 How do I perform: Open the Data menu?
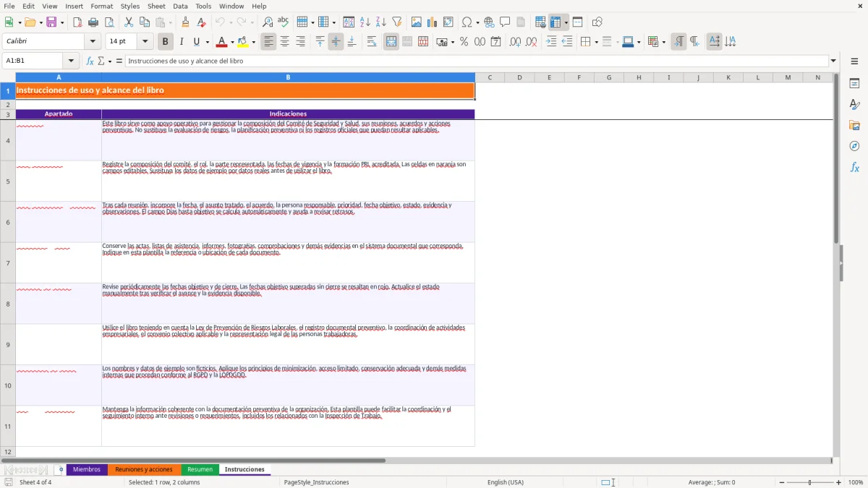click(181, 6)
